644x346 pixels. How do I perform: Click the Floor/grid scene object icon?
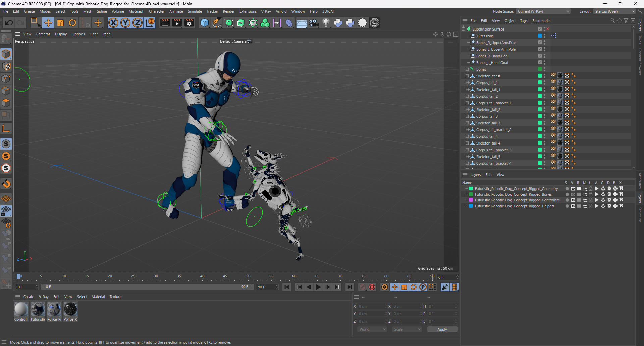[302, 23]
